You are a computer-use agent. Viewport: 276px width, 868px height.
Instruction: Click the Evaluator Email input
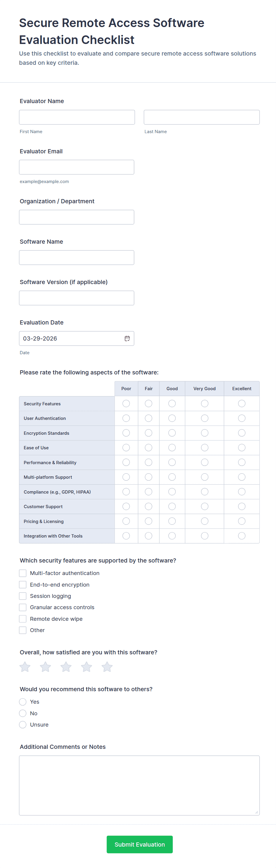point(77,167)
